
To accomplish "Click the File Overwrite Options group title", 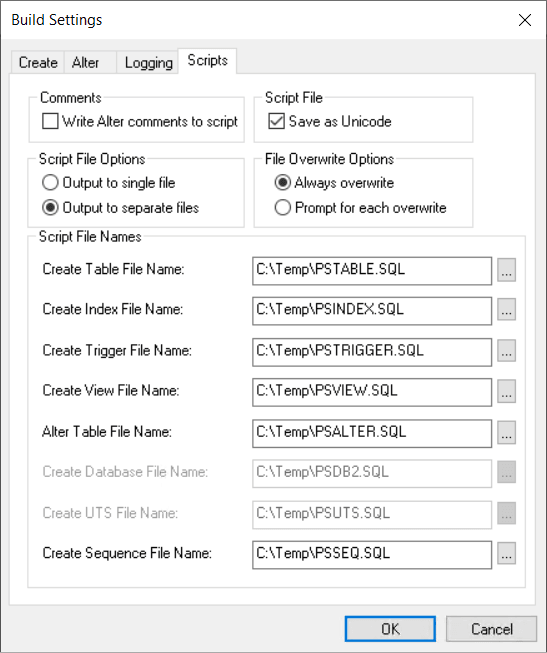I will (x=329, y=159).
